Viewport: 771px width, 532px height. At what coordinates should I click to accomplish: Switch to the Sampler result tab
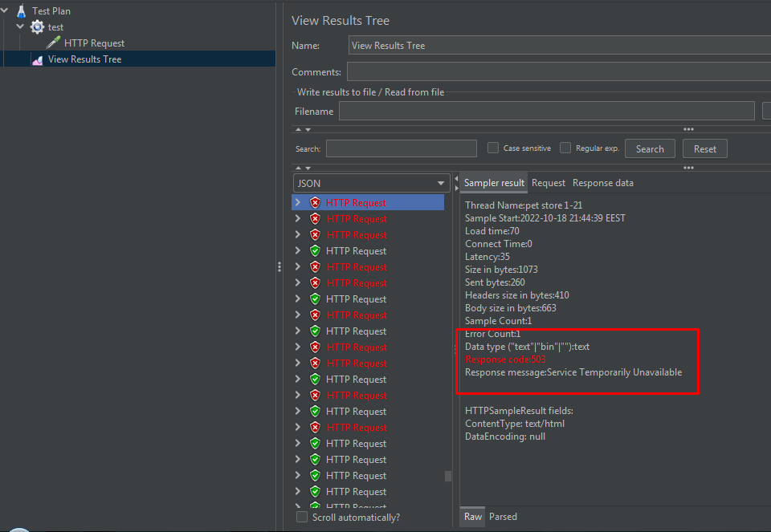click(x=494, y=183)
